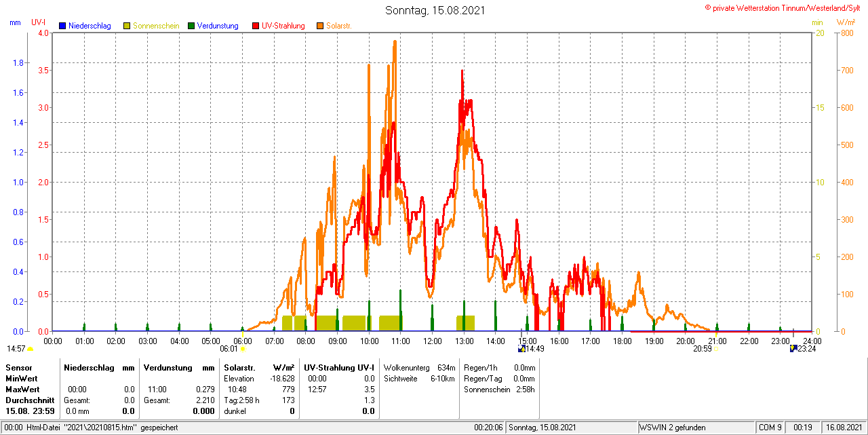Viewport: 868px width, 435px height.
Task: Click the 13:00 label on the time axis
Action: [x=464, y=341]
